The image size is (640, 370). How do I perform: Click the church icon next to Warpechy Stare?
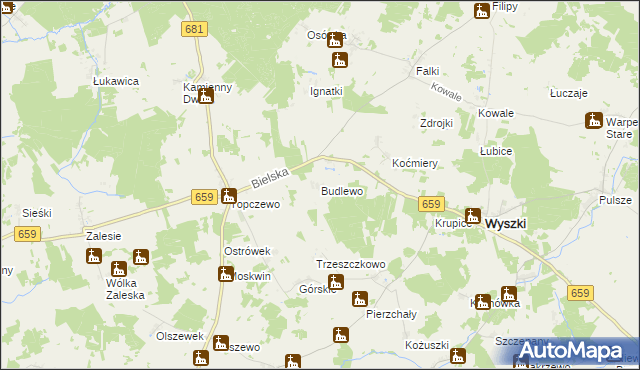click(594, 120)
